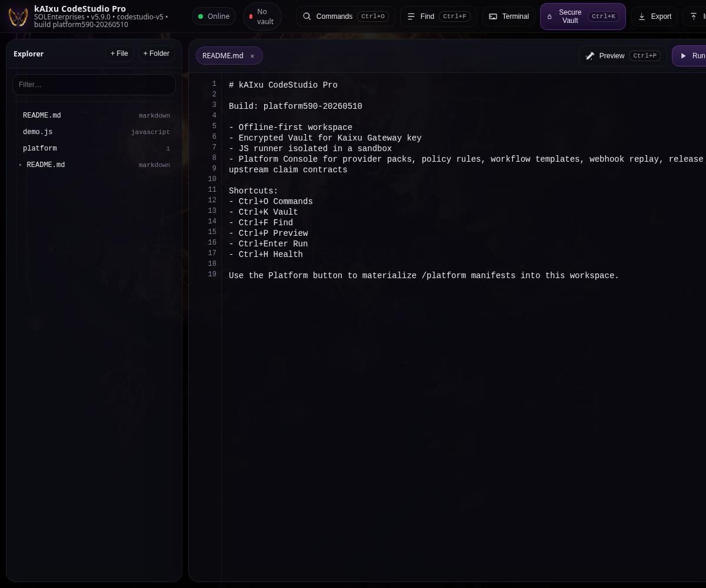This screenshot has height=588, width=706.
Task: Click the No vault status pill
Action: point(262,16)
